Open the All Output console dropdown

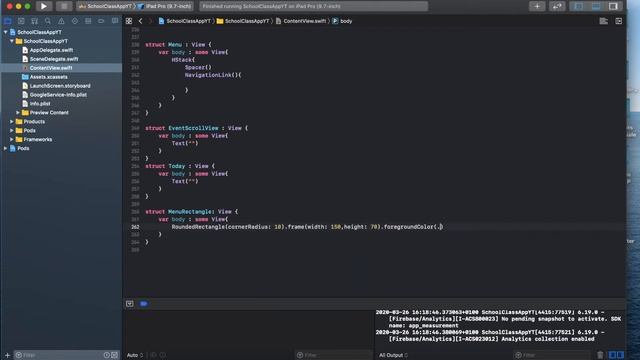[393, 355]
